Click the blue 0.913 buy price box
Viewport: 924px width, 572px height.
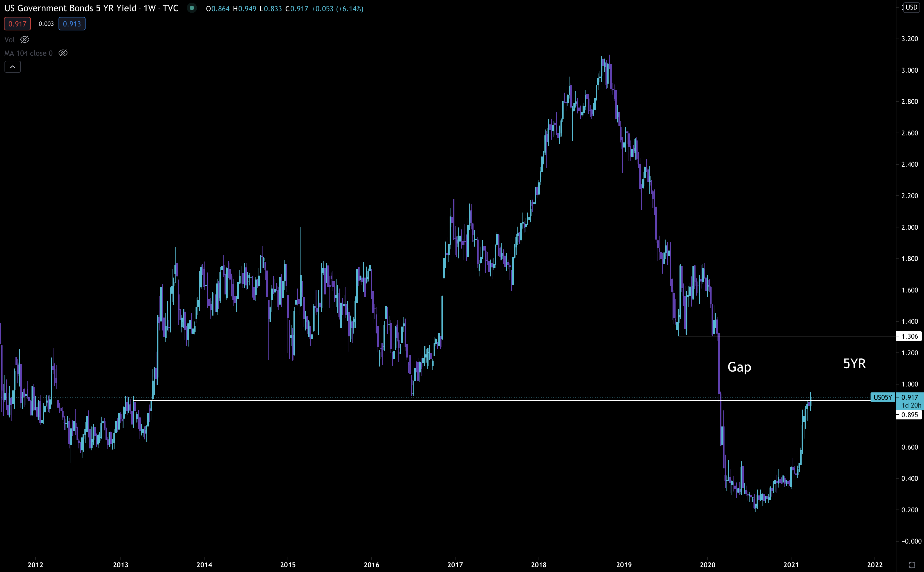pyautogui.click(x=72, y=24)
